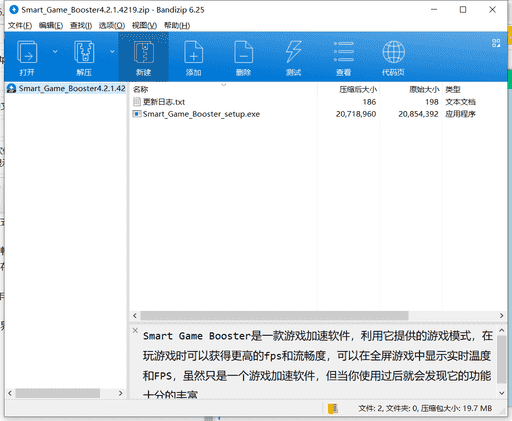The image size is (512, 421).
Task: Click the comment pane scroll down arrow
Action: pos(502,393)
